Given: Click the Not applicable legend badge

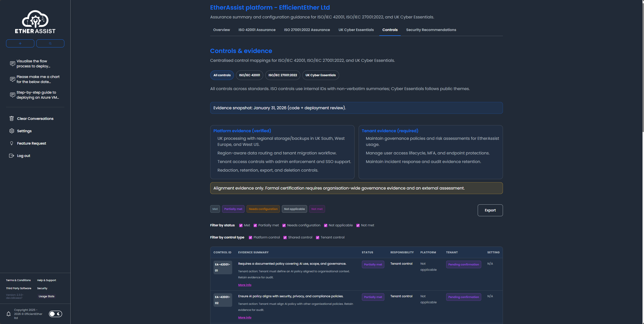Looking at the screenshot, I should pos(294,209).
